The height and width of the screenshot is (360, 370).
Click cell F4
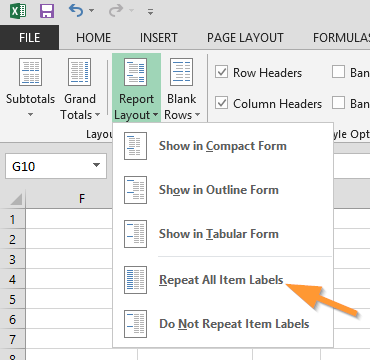point(69,279)
